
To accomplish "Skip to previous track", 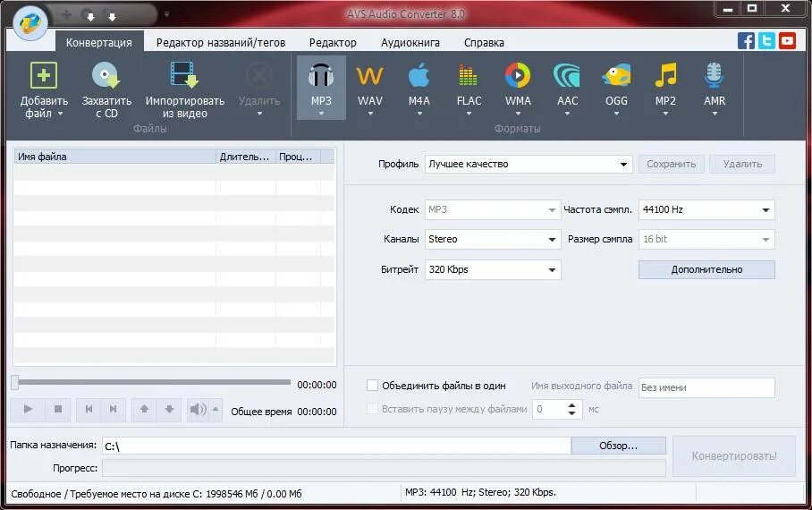I will coord(89,410).
